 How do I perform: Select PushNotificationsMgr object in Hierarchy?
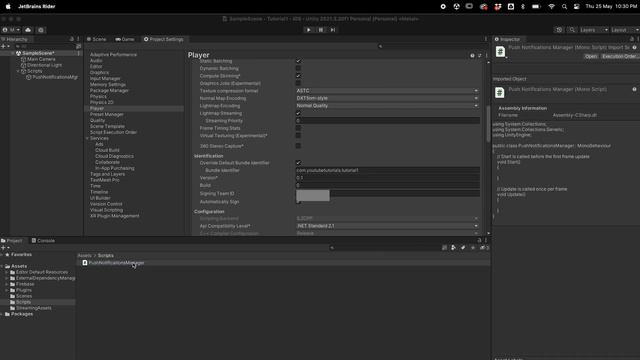pos(52,77)
